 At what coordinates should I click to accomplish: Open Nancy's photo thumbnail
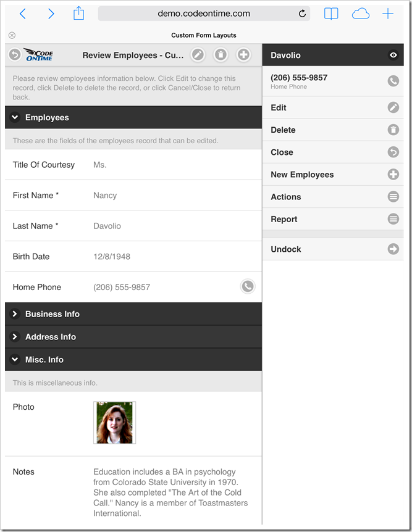[114, 423]
